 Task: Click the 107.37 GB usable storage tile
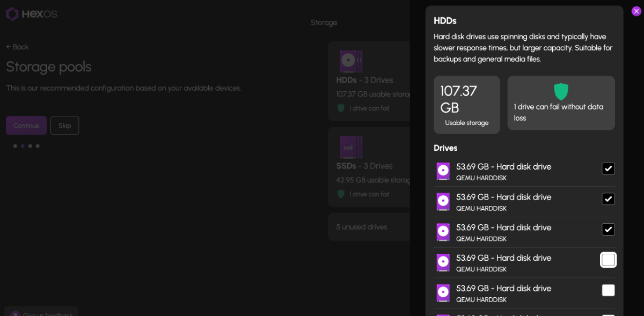pyautogui.click(x=466, y=105)
